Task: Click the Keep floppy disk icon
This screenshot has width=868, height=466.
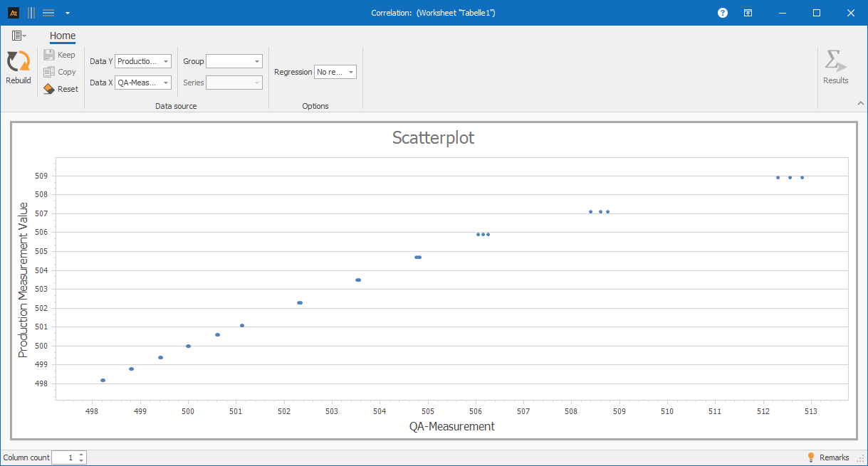Action: (49, 55)
